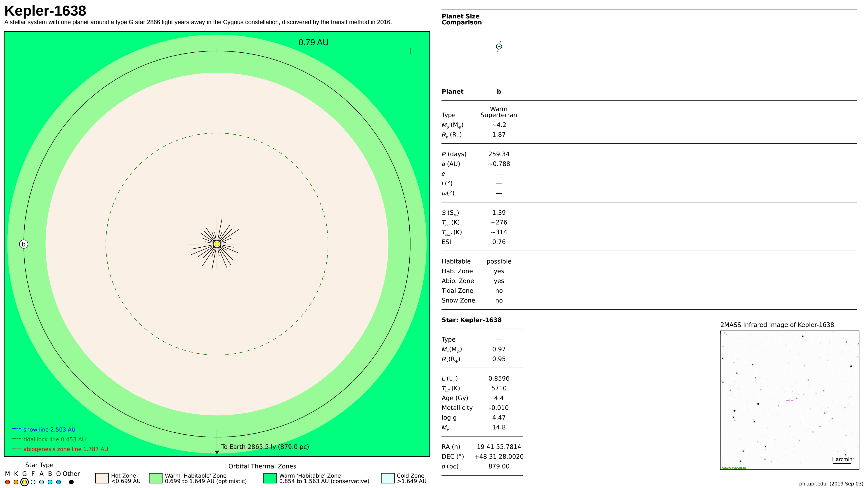This screenshot has height=488, width=868.
Task: Click the Kepler-1638 title heading
Action: click(45, 11)
